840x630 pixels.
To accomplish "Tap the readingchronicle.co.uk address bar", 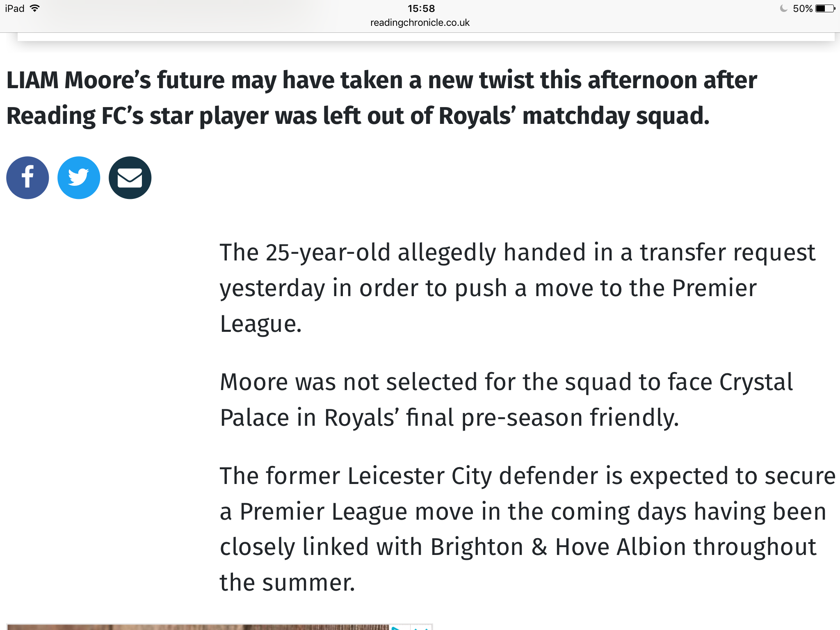I will click(420, 23).
